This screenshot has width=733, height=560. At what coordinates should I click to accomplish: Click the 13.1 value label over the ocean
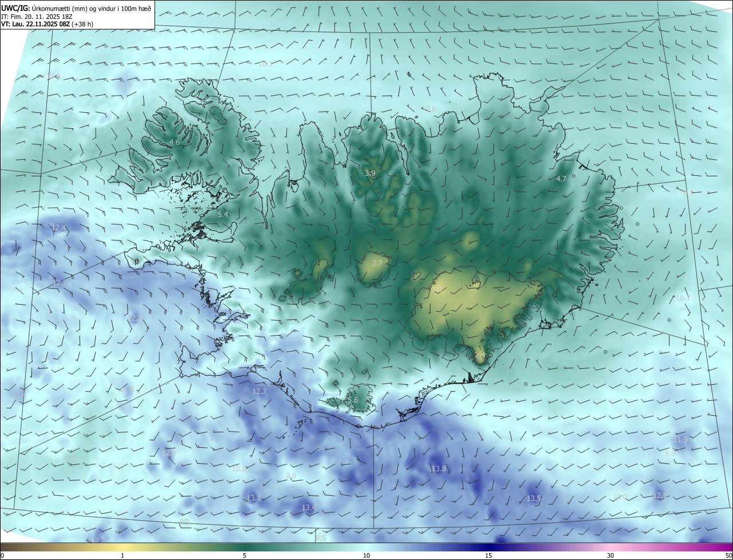click(x=254, y=498)
